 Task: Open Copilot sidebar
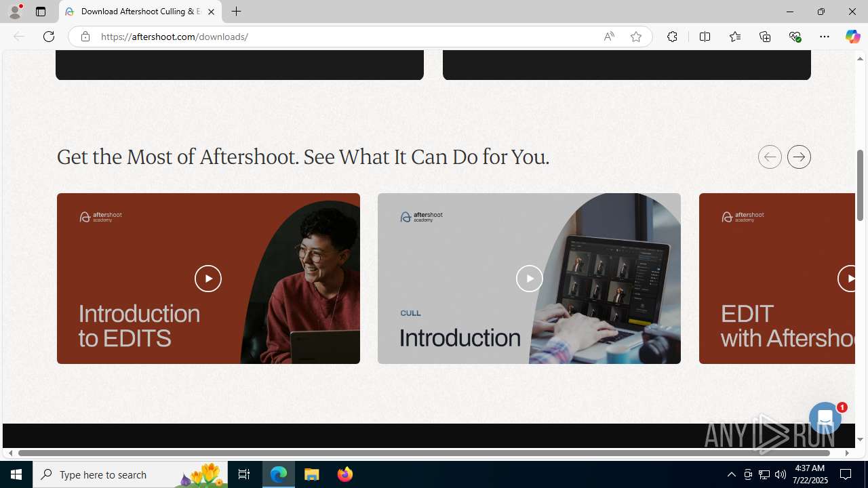(x=852, y=37)
